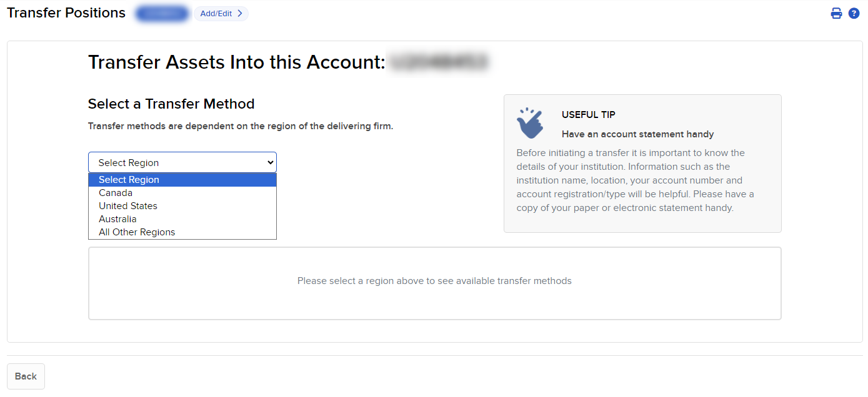
Task: Choose United States as the region
Action: point(127,205)
